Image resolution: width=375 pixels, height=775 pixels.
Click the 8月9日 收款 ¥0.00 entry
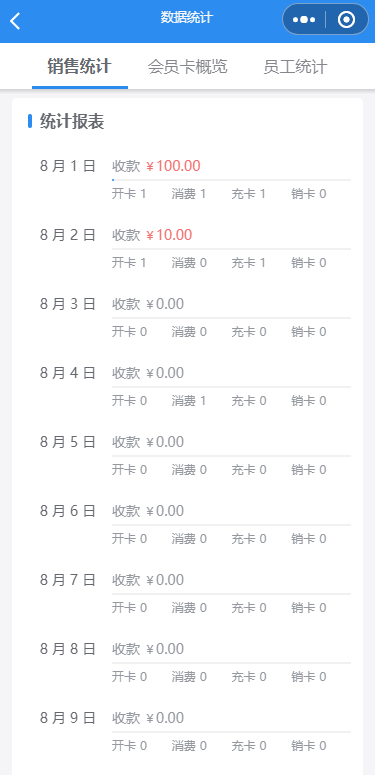(148, 718)
